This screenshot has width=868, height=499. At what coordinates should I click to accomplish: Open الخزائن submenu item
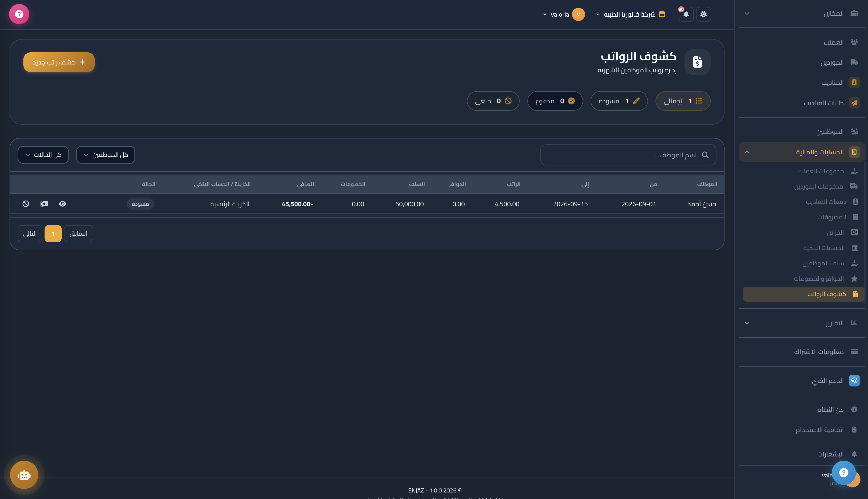pyautogui.click(x=803, y=232)
